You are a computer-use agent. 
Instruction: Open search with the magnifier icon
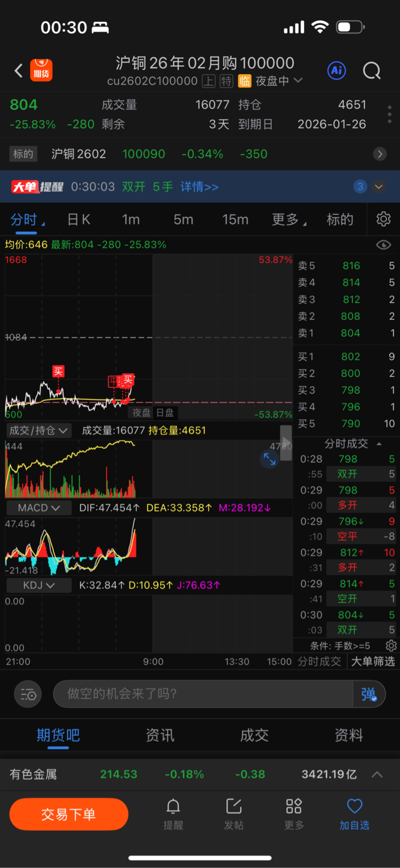point(371,71)
